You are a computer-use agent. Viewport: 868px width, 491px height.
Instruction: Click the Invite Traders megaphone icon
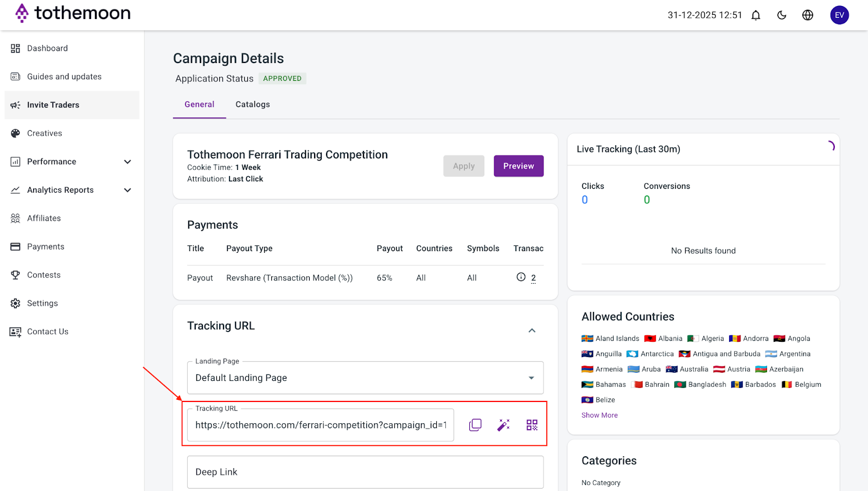15,105
